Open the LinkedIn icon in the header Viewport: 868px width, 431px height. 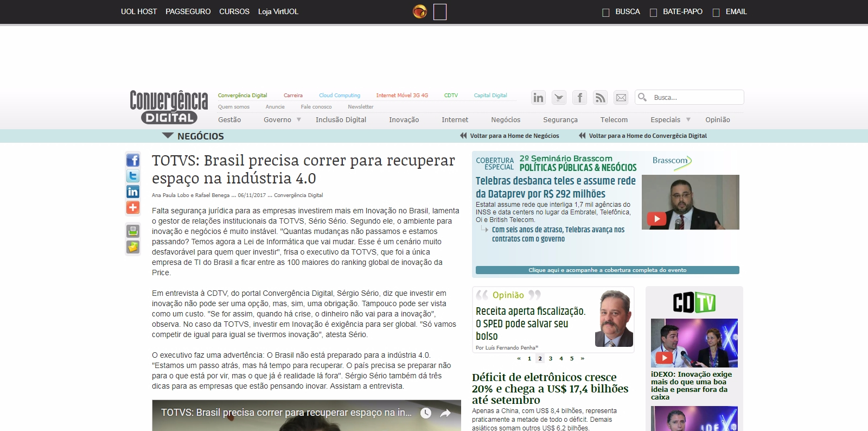point(538,98)
